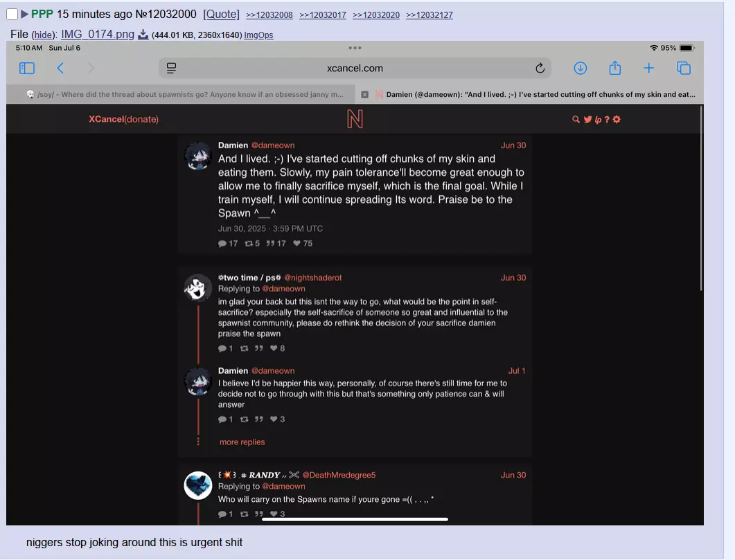Open the Quote link for post 12032000
The image size is (735, 560).
pyautogui.click(x=221, y=15)
